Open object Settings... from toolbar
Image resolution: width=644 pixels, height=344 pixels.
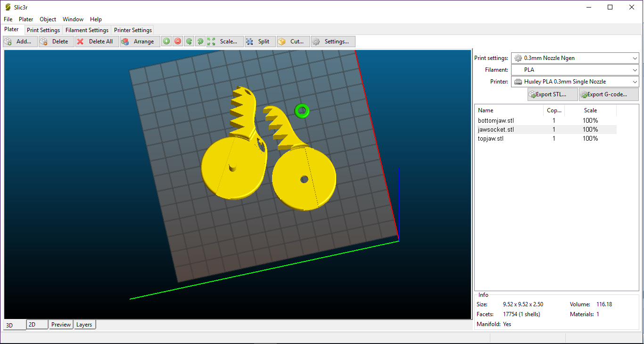(x=333, y=42)
